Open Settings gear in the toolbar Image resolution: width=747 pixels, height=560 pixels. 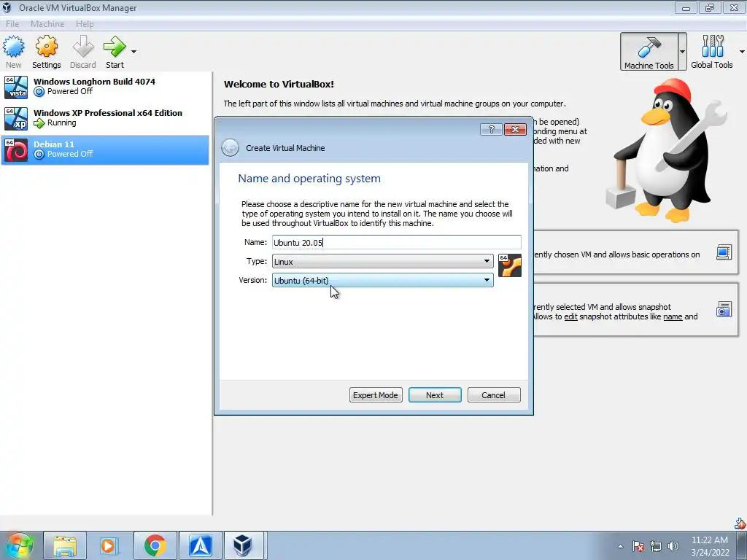pos(46,47)
